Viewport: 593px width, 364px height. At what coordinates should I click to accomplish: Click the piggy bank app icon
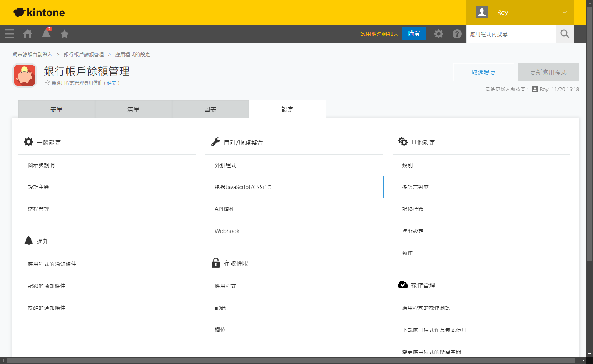pos(25,75)
